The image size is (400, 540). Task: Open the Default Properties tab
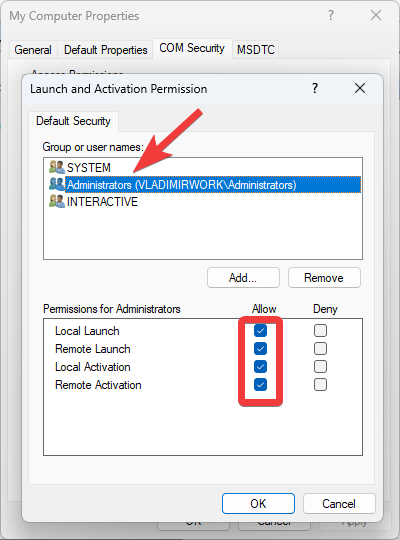pos(105,50)
